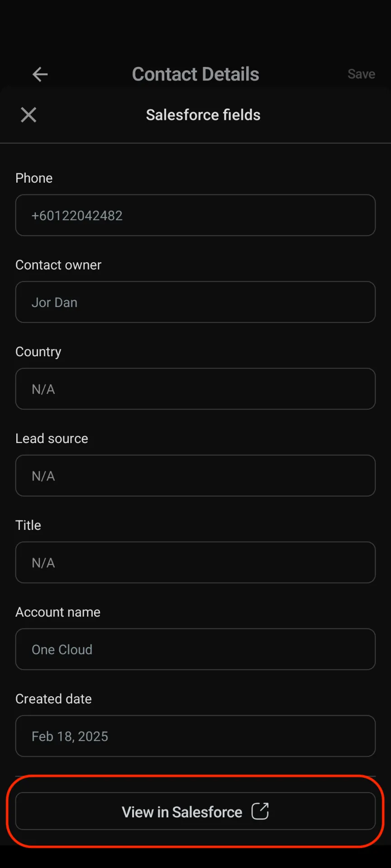
Task: Click the Phone label
Action: click(x=34, y=178)
